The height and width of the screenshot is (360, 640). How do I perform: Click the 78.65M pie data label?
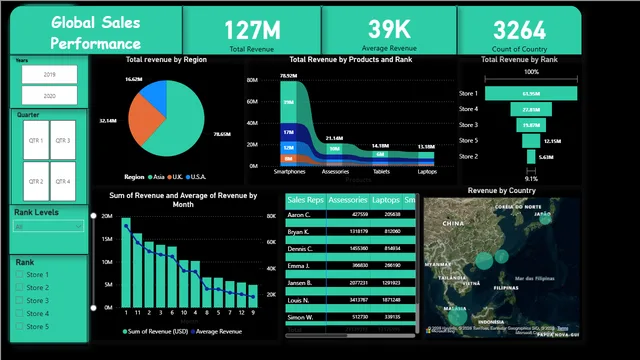(x=222, y=134)
